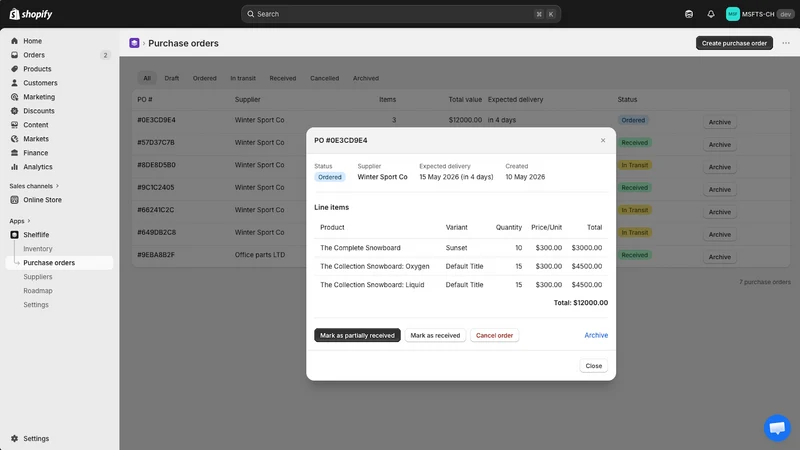The height and width of the screenshot is (450, 800).
Task: Close the PO dialog with X
Action: pyautogui.click(x=603, y=140)
